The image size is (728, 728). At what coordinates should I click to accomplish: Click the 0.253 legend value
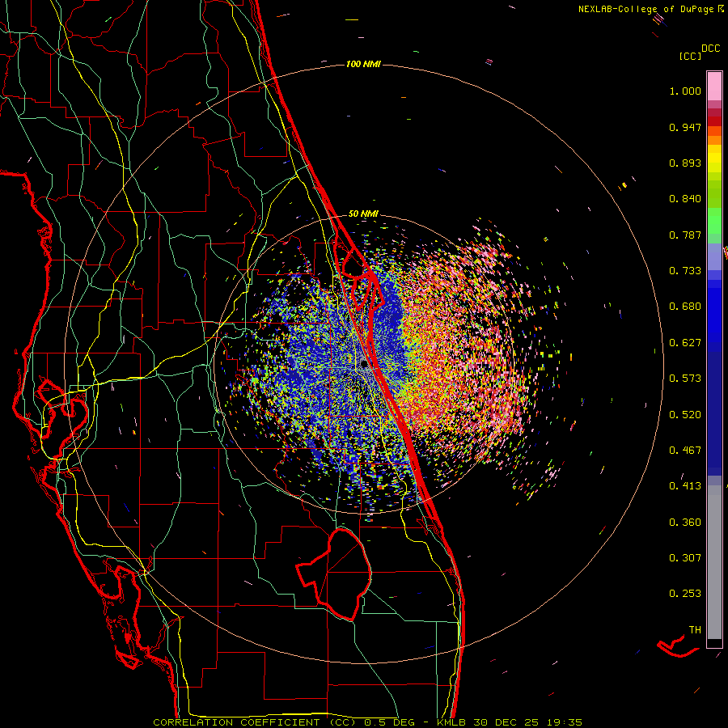tap(685, 594)
